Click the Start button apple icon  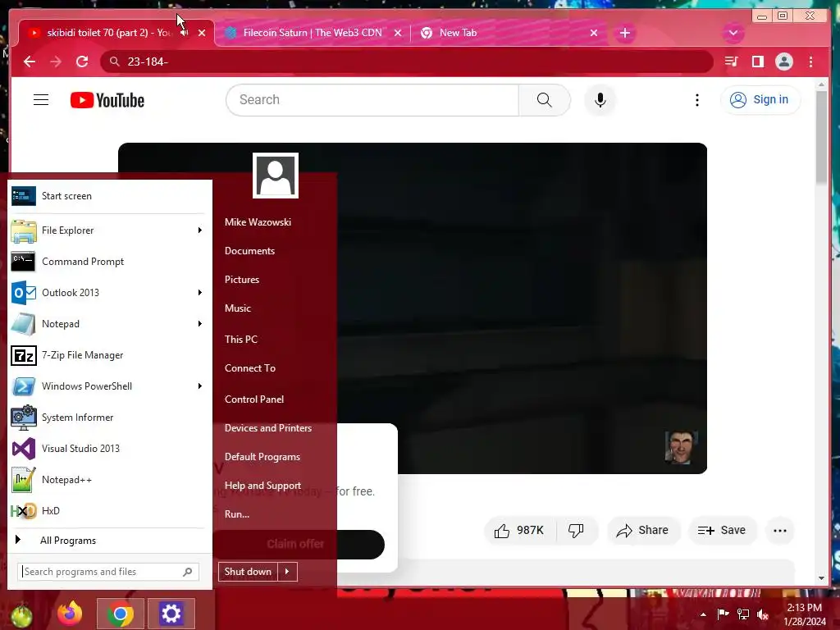click(21, 615)
